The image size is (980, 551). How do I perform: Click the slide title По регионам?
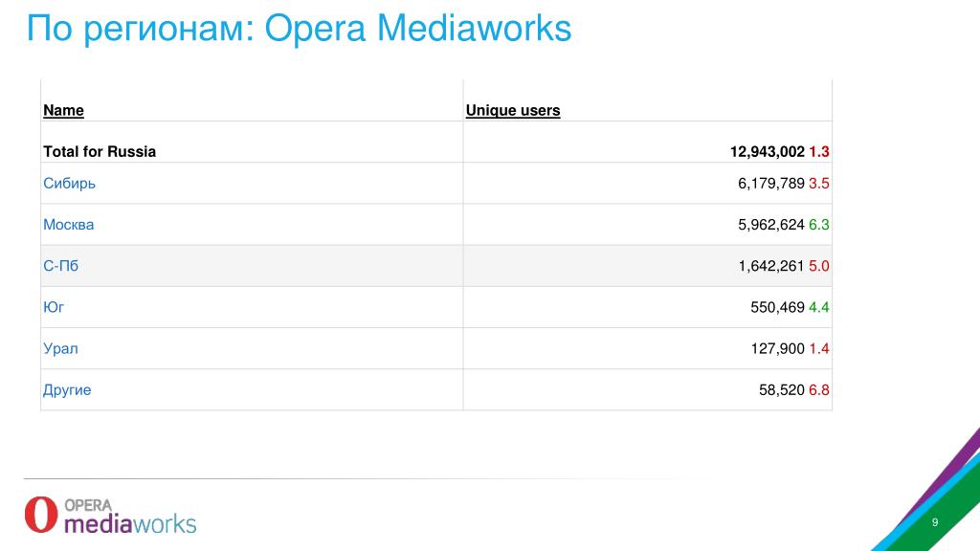tap(140, 29)
